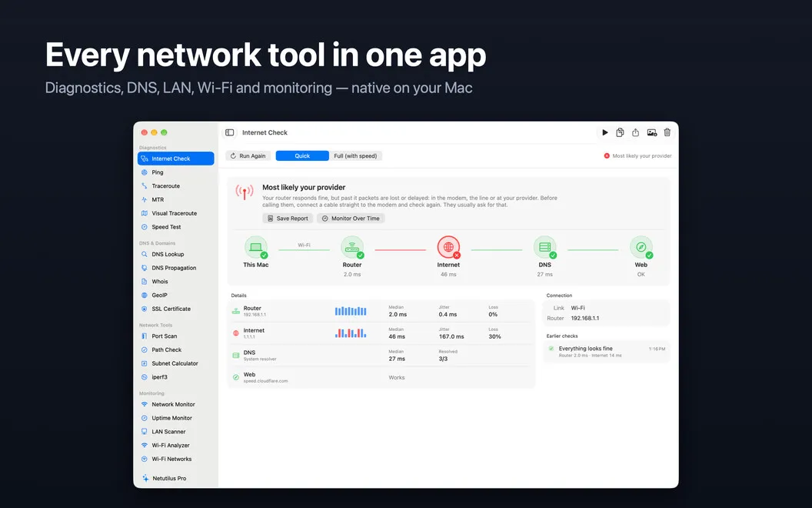
Task: Click Monitor Over Time button
Action: [351, 219]
